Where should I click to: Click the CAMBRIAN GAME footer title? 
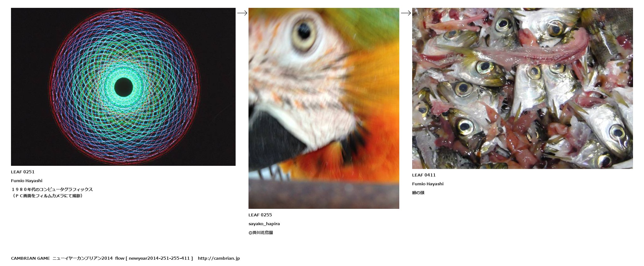[x=30, y=258]
